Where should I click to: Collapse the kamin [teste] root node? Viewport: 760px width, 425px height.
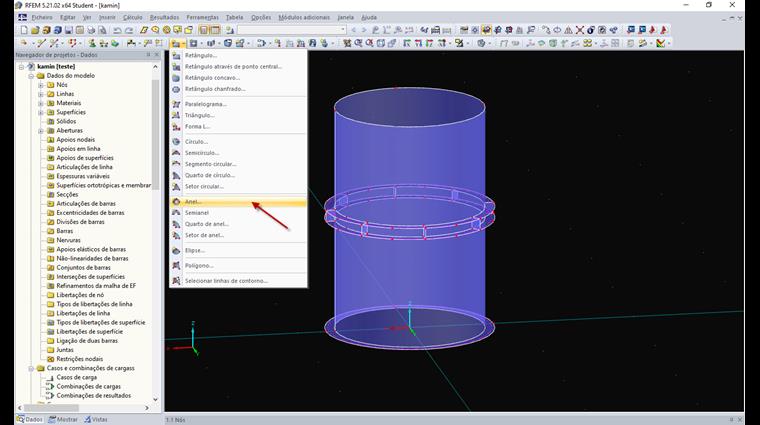tap(21, 67)
